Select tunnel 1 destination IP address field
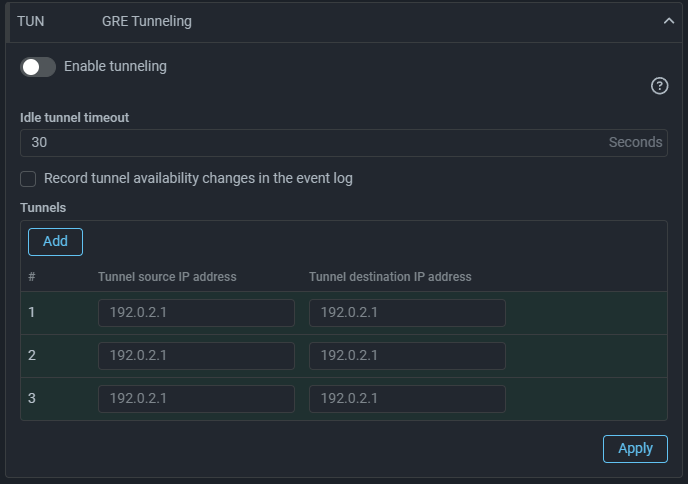688x484 pixels. click(x=407, y=313)
